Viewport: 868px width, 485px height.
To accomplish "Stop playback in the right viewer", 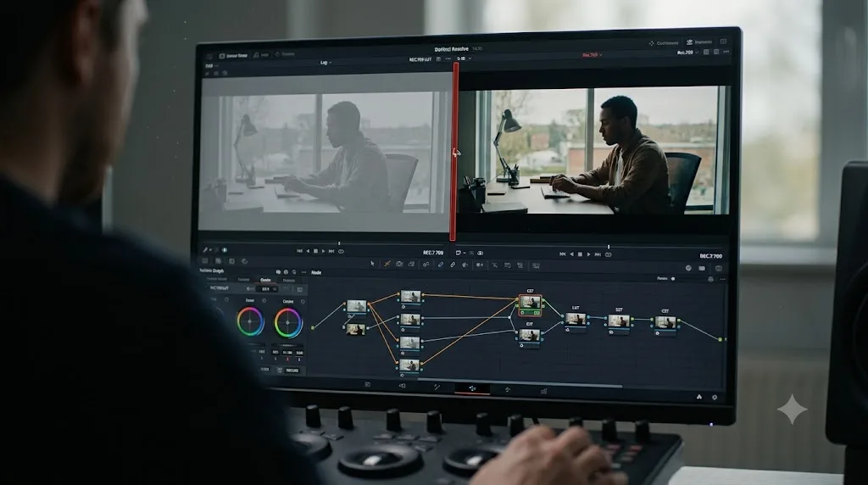I will (580, 254).
